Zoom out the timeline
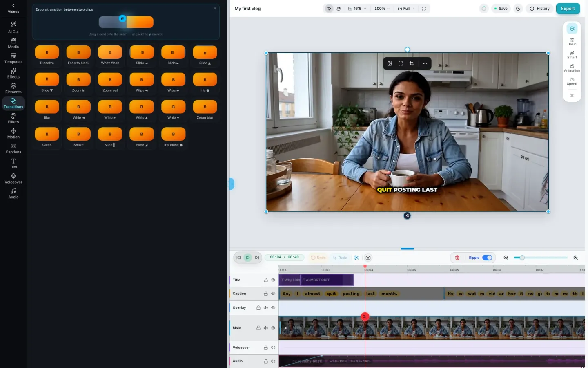 tap(506, 258)
